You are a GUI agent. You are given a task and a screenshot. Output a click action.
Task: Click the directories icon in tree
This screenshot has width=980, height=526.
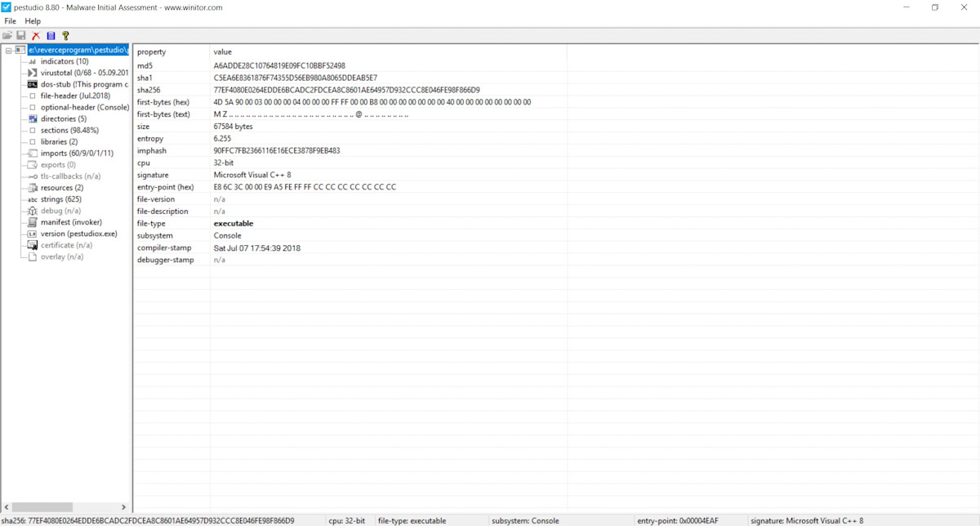[33, 119]
